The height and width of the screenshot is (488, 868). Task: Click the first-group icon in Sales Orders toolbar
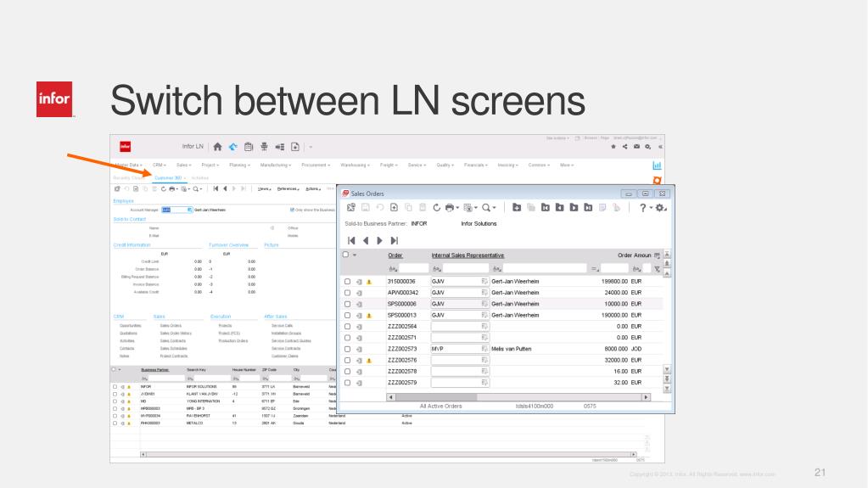point(546,208)
